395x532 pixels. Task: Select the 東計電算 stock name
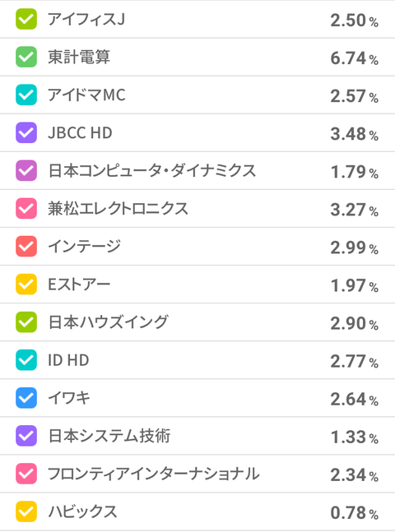pos(79,57)
